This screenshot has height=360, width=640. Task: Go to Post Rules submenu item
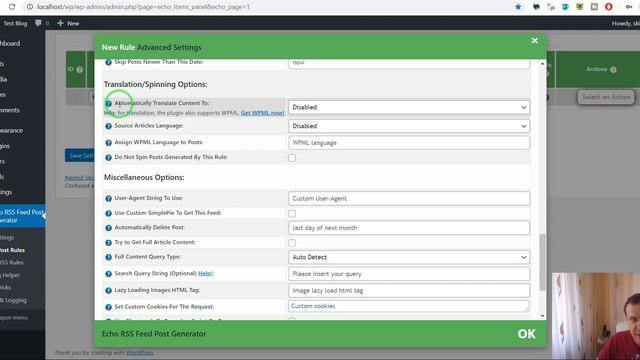coord(12,250)
